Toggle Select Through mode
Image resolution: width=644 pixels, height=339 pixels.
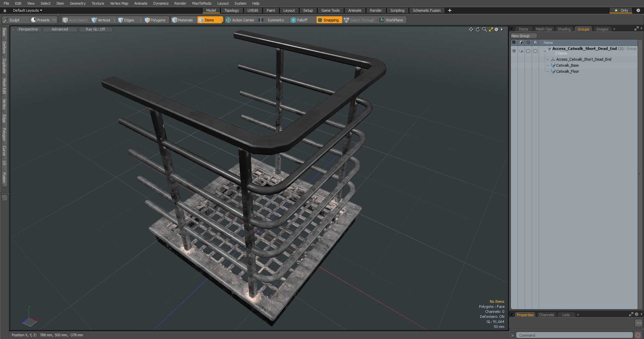pyautogui.click(x=360, y=20)
